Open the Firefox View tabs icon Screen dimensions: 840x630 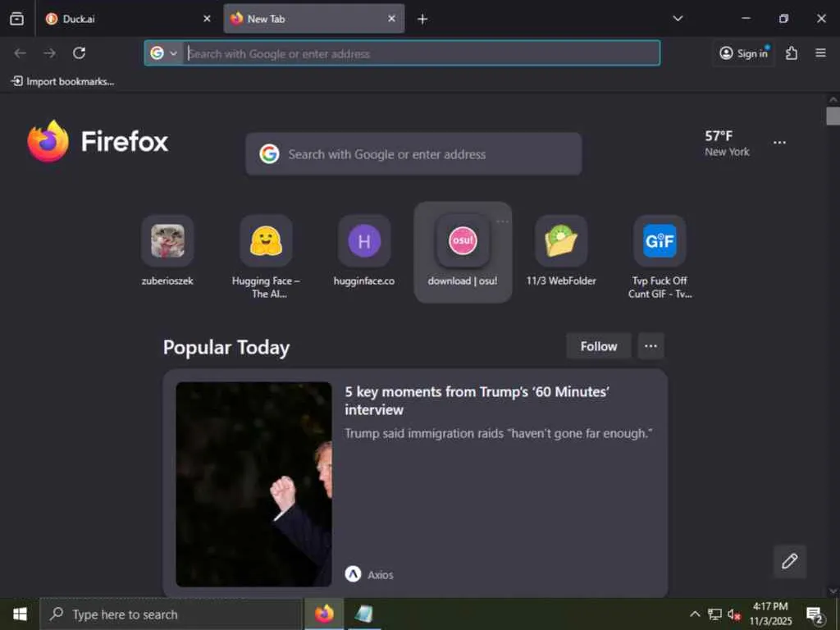[16, 19]
